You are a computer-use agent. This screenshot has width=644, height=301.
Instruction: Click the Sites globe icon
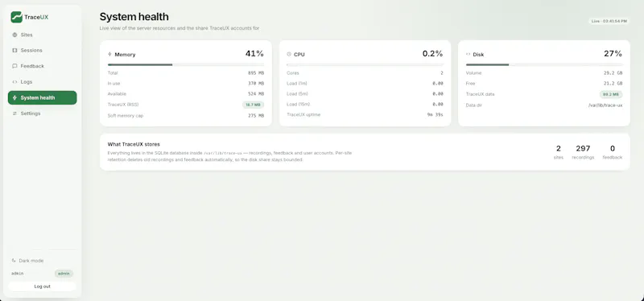[x=14, y=35]
